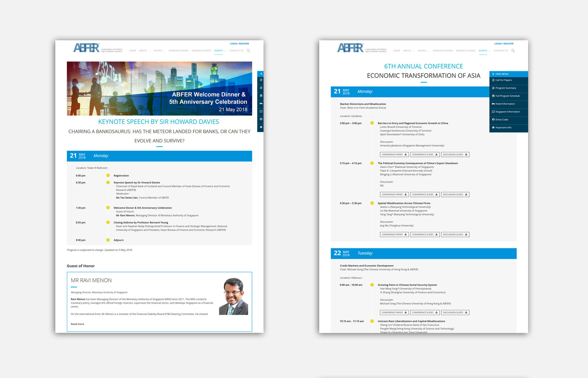The image size is (588, 378).
Task: Open WORKING PAPERS in left page navigation
Action: [x=178, y=51]
